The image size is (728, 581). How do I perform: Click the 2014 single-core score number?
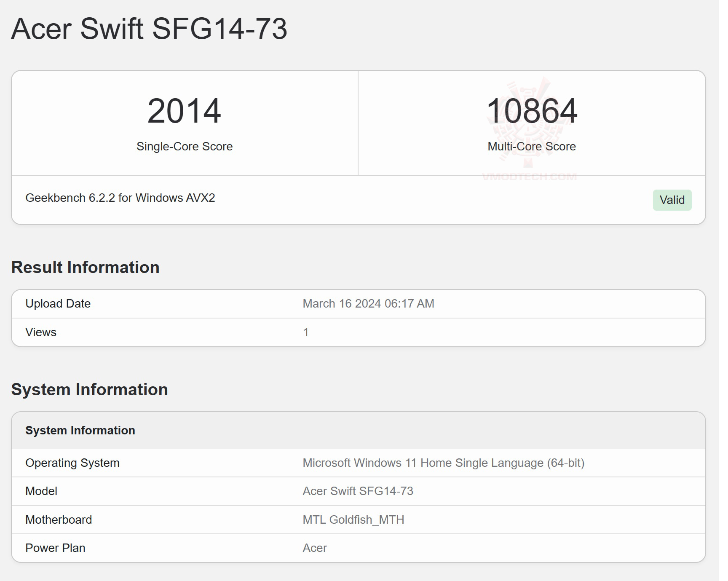184,111
